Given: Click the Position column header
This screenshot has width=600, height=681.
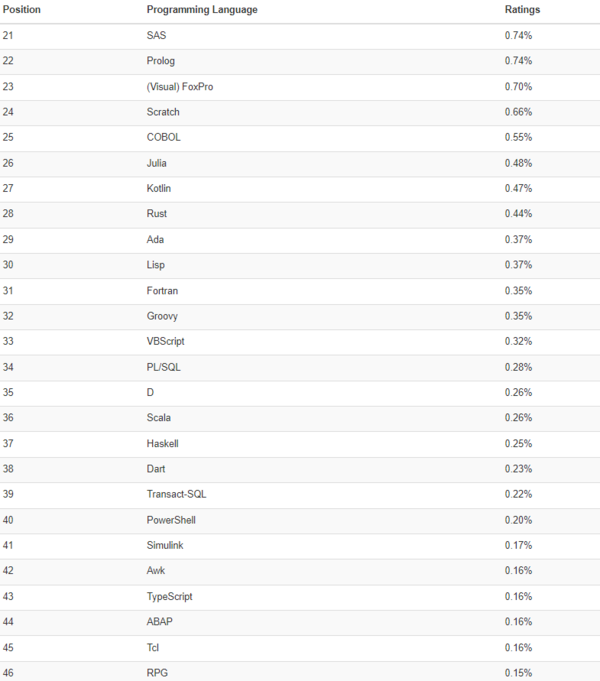Looking at the screenshot, I should [x=21, y=9].
